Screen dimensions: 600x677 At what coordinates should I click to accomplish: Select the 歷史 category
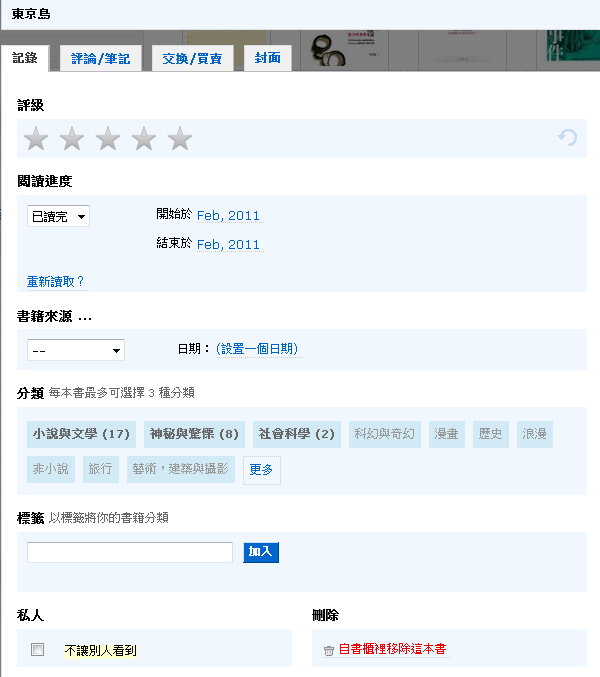click(491, 434)
